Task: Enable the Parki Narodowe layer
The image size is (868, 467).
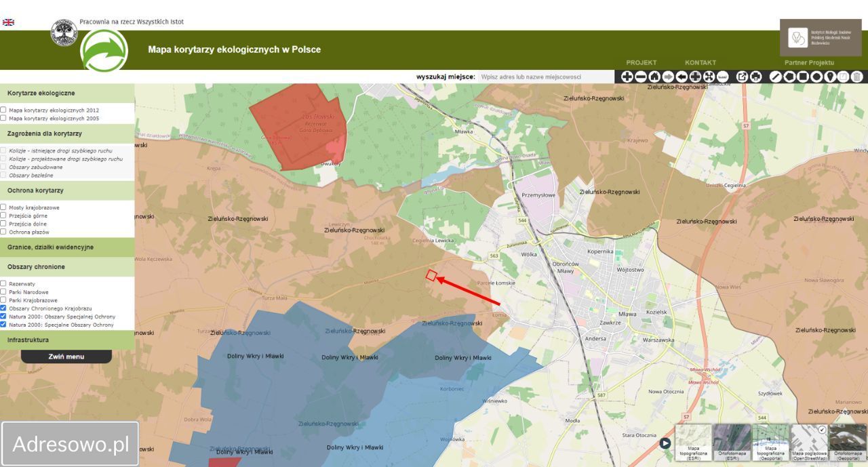Action: point(3,292)
